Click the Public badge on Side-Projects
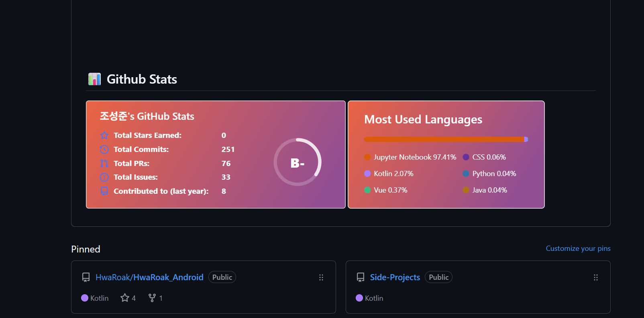 pos(438,277)
